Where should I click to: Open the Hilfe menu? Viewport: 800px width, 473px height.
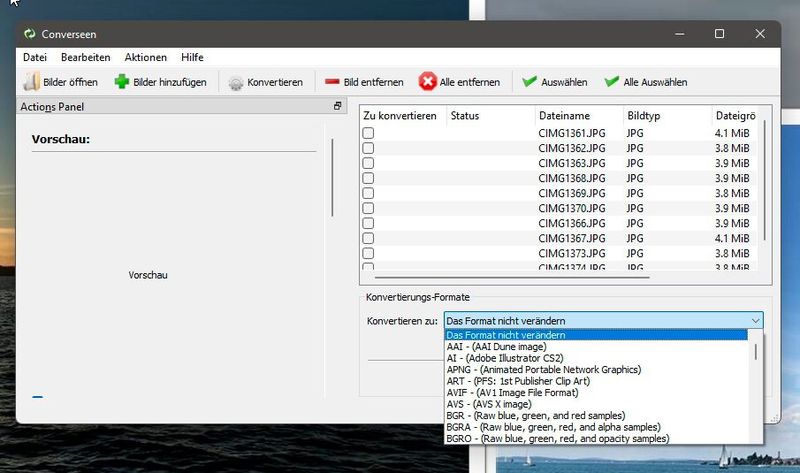click(x=192, y=57)
